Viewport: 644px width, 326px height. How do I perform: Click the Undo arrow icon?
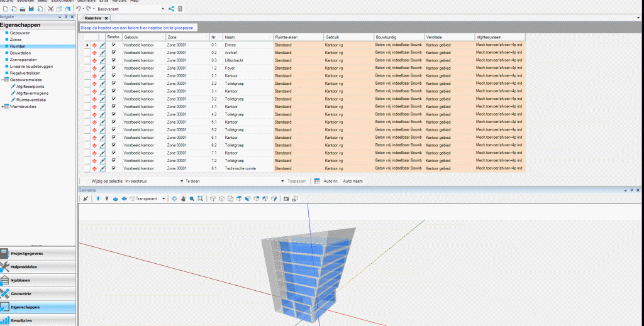pyautogui.click(x=78, y=9)
